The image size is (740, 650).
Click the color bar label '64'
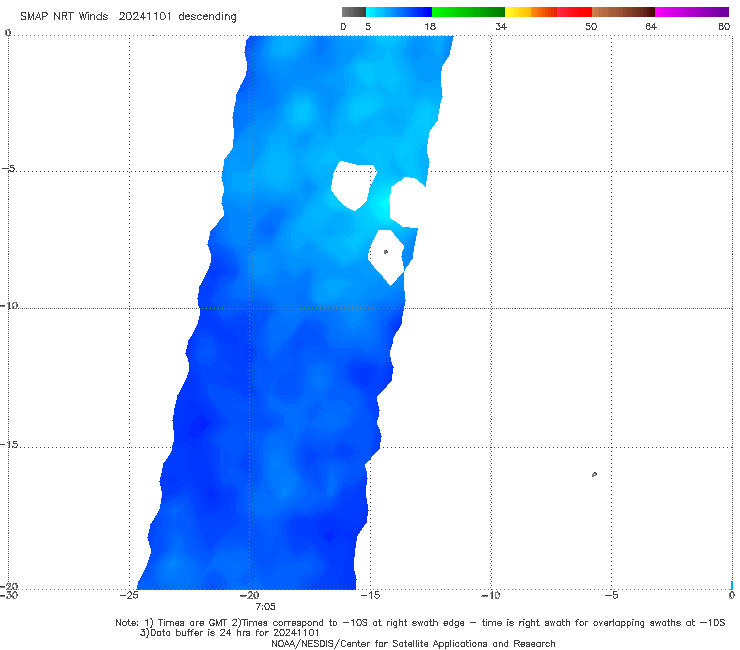click(651, 26)
